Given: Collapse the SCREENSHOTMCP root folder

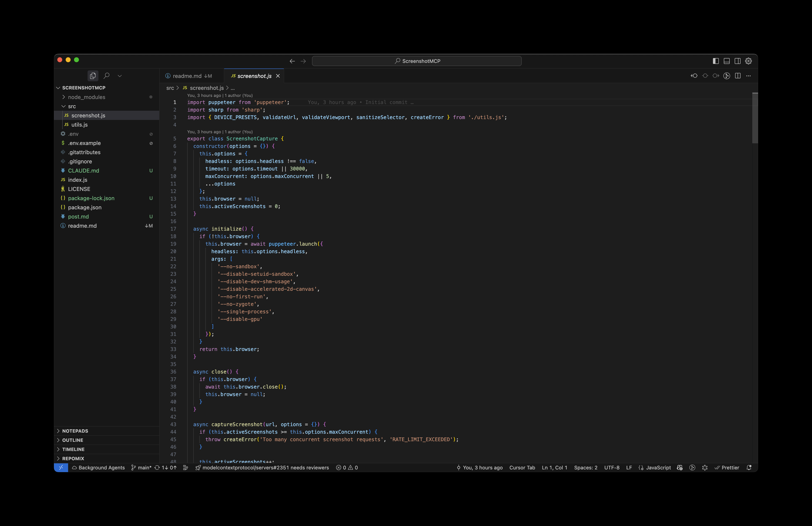Looking at the screenshot, I should (107, 88).
